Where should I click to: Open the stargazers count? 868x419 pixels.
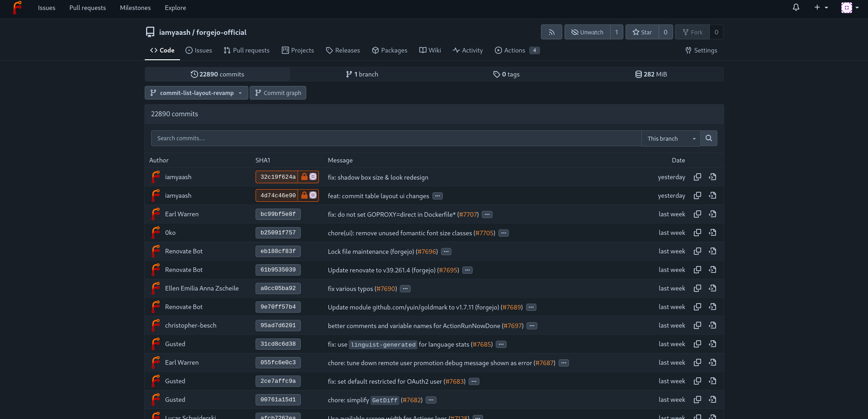coord(665,32)
